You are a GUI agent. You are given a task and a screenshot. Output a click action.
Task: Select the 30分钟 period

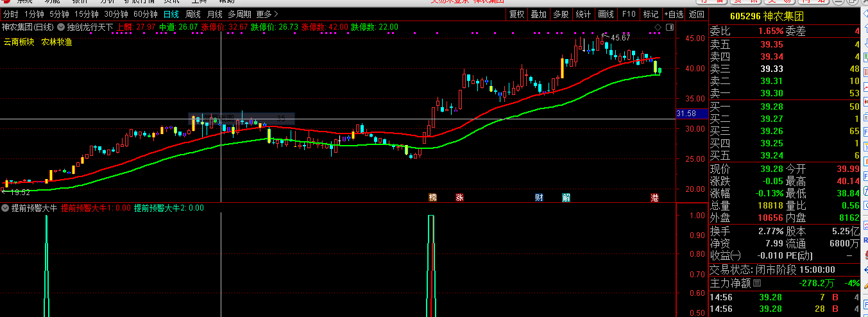(116, 14)
